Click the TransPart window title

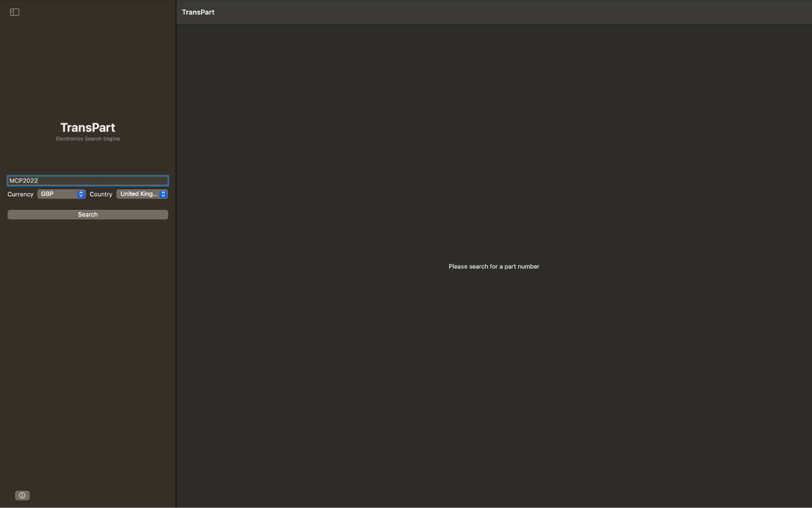[198, 12]
